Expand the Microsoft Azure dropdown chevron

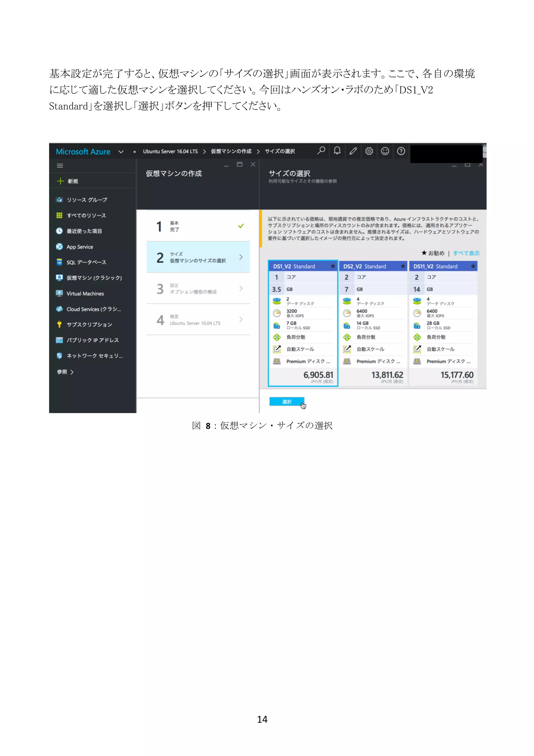[x=121, y=152]
